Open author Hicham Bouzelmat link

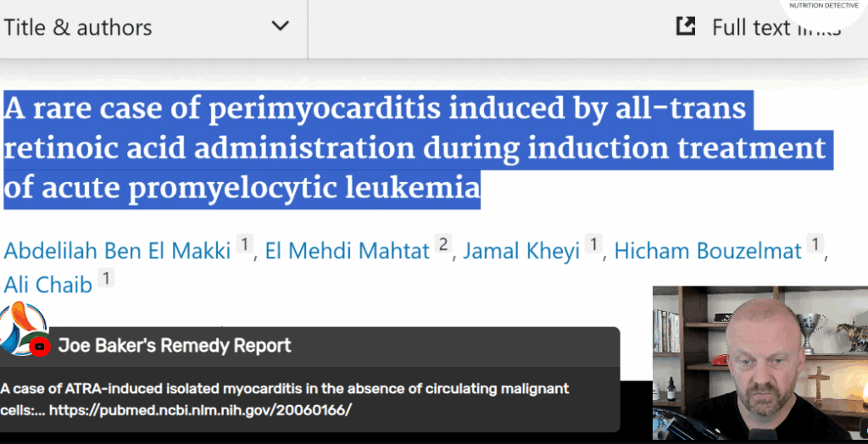pos(708,251)
